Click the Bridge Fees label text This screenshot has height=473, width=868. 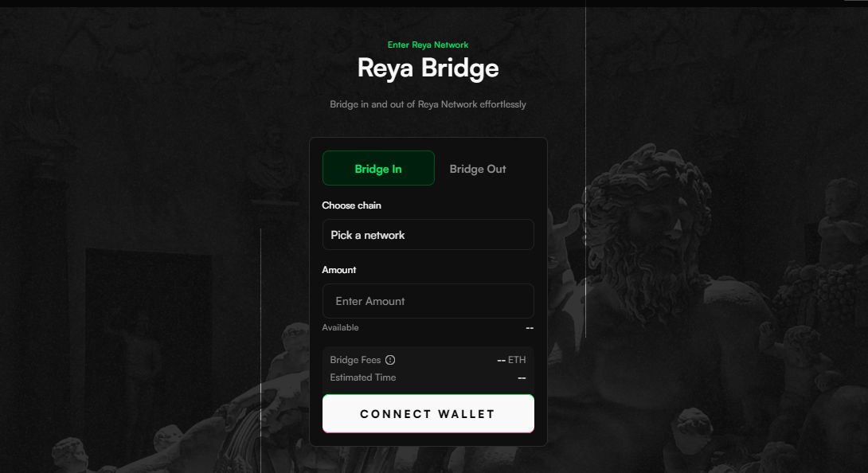[355, 360]
